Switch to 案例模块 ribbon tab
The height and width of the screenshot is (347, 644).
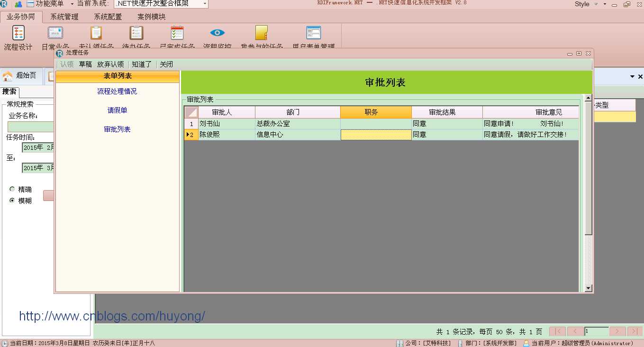[152, 17]
